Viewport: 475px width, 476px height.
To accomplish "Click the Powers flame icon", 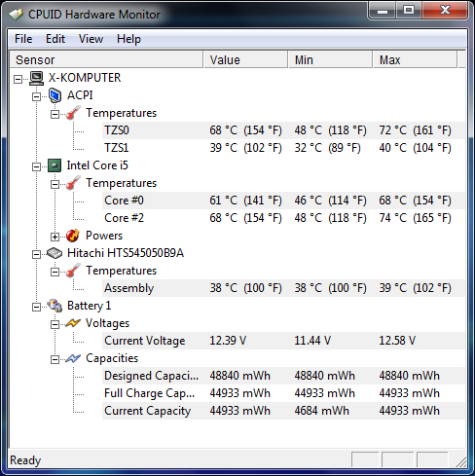I will 73,236.
